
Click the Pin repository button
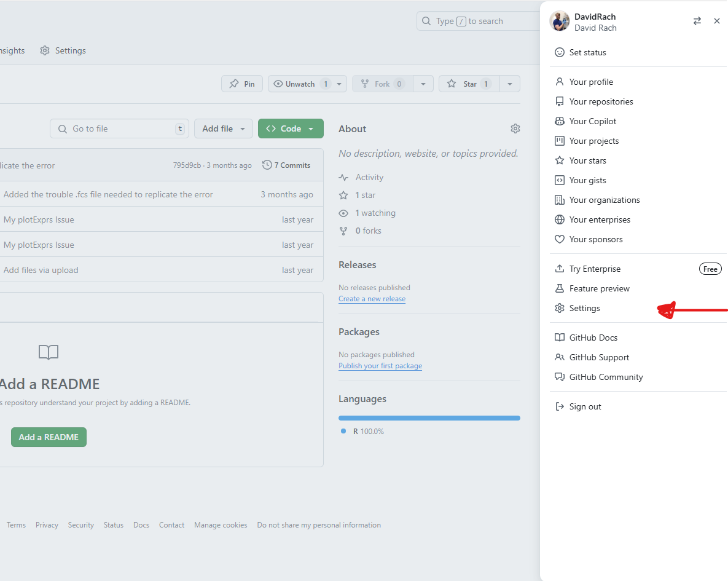point(242,84)
